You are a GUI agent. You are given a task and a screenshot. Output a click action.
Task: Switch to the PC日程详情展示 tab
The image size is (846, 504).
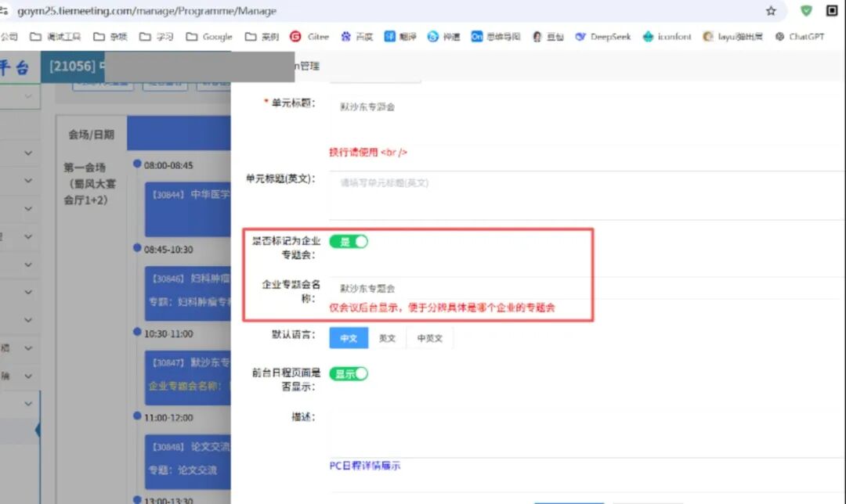coord(364,466)
